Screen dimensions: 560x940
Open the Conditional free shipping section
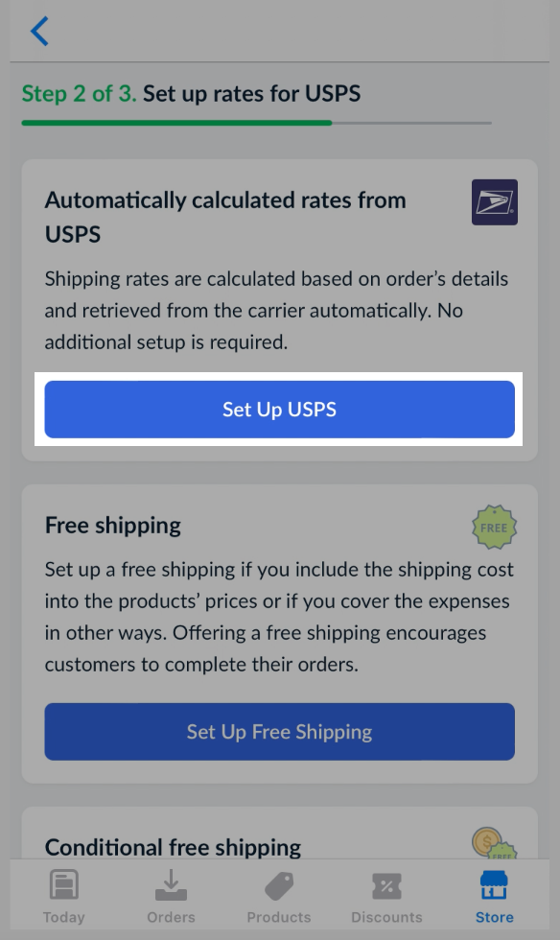click(x=173, y=848)
